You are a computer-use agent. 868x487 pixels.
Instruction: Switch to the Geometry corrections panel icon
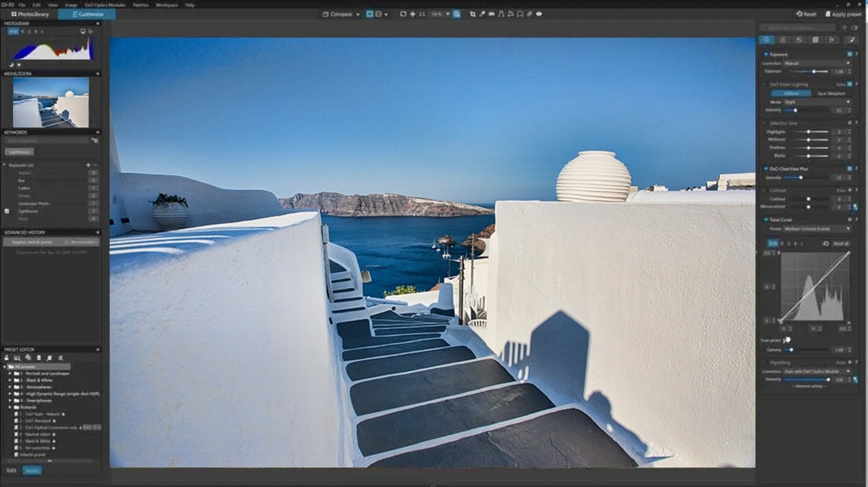coord(815,38)
